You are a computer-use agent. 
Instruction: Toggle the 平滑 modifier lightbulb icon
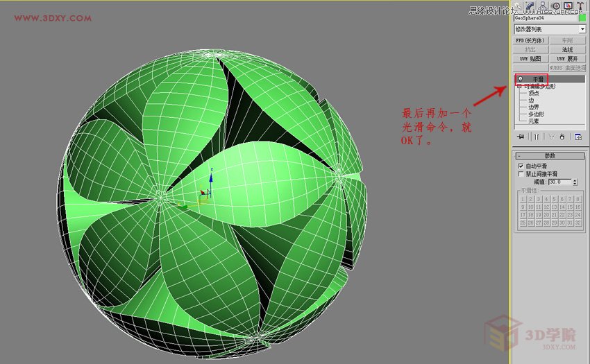(x=520, y=79)
